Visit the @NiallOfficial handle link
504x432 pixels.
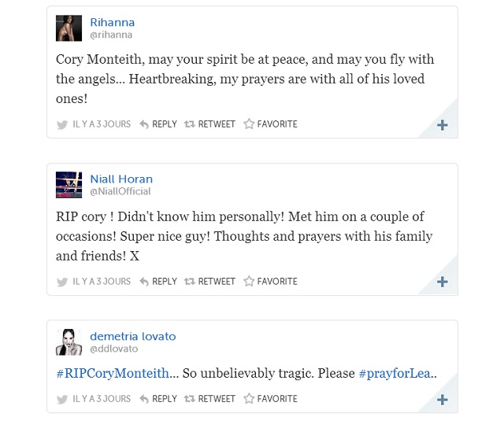click(120, 191)
